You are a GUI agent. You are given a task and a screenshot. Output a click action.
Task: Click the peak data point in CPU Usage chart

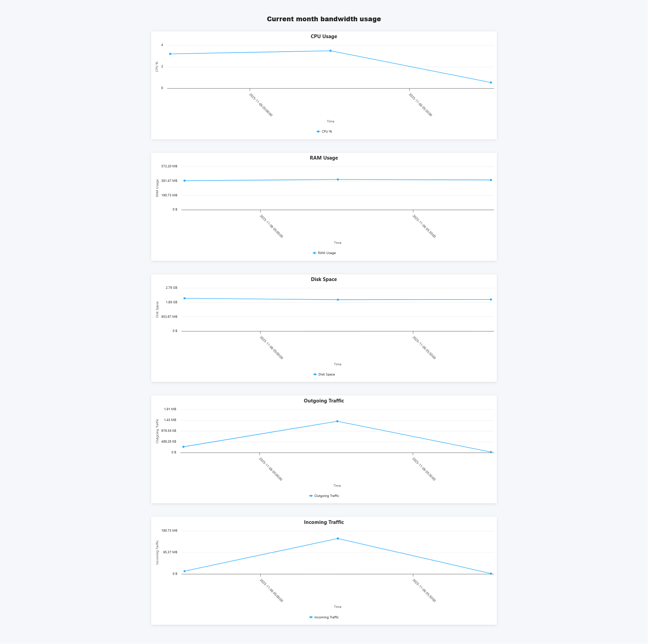(330, 51)
